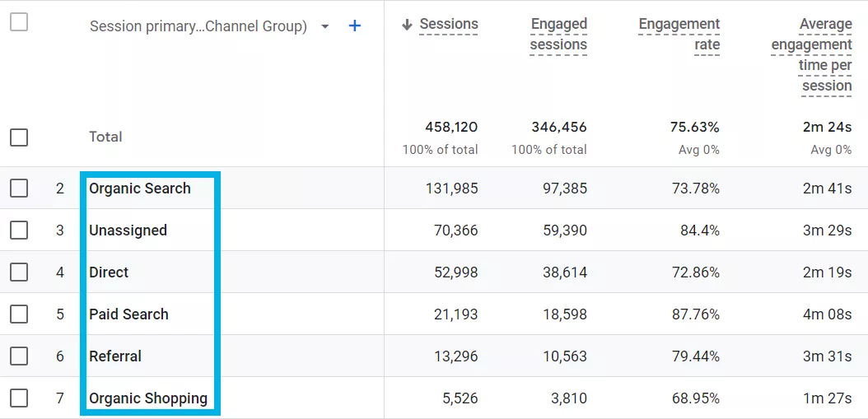Click Unassigned engaged sessions 59,390
The image size is (868, 419).
(565, 230)
